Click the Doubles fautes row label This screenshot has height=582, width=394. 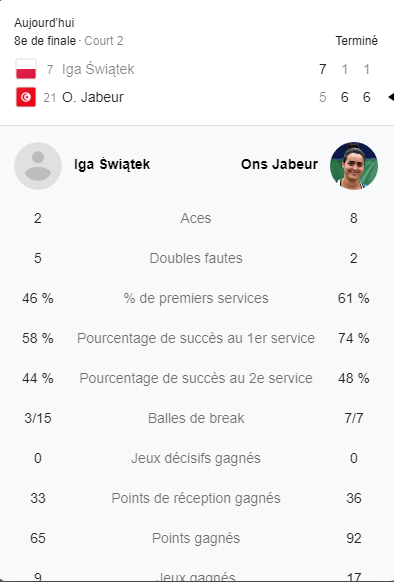pos(196,258)
